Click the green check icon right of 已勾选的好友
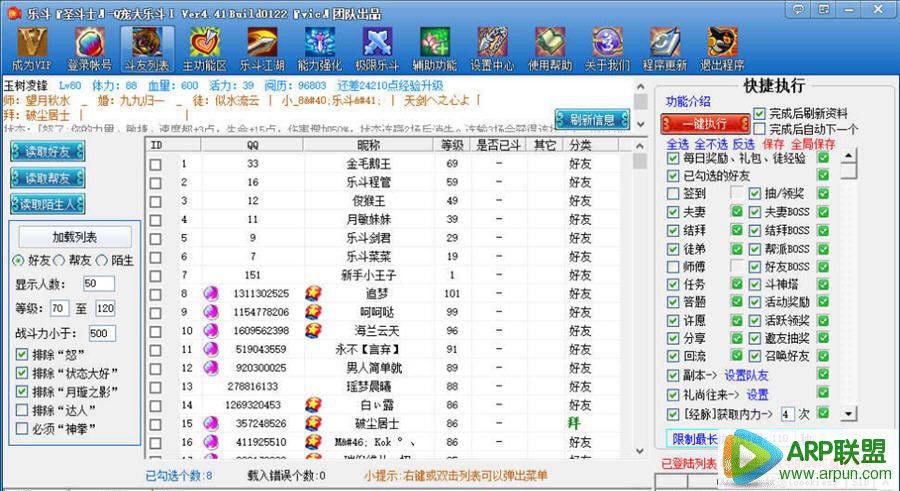This screenshot has width=900, height=491. 823,175
